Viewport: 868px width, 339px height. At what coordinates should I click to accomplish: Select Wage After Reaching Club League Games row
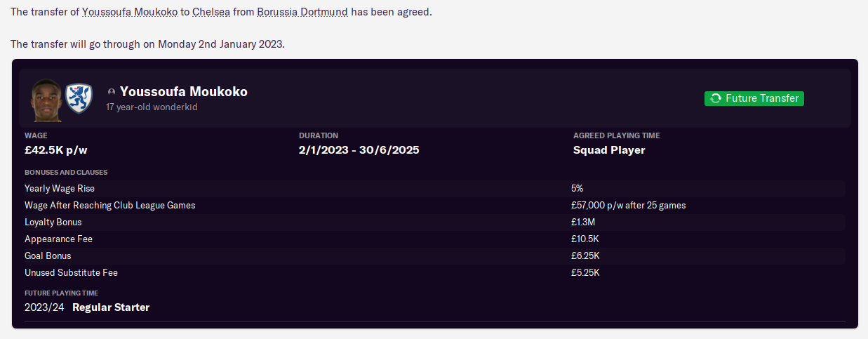pyautogui.click(x=434, y=206)
